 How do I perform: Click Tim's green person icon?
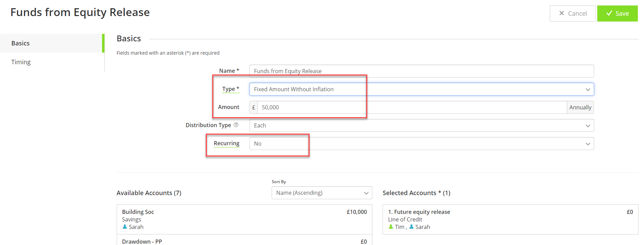click(391, 227)
